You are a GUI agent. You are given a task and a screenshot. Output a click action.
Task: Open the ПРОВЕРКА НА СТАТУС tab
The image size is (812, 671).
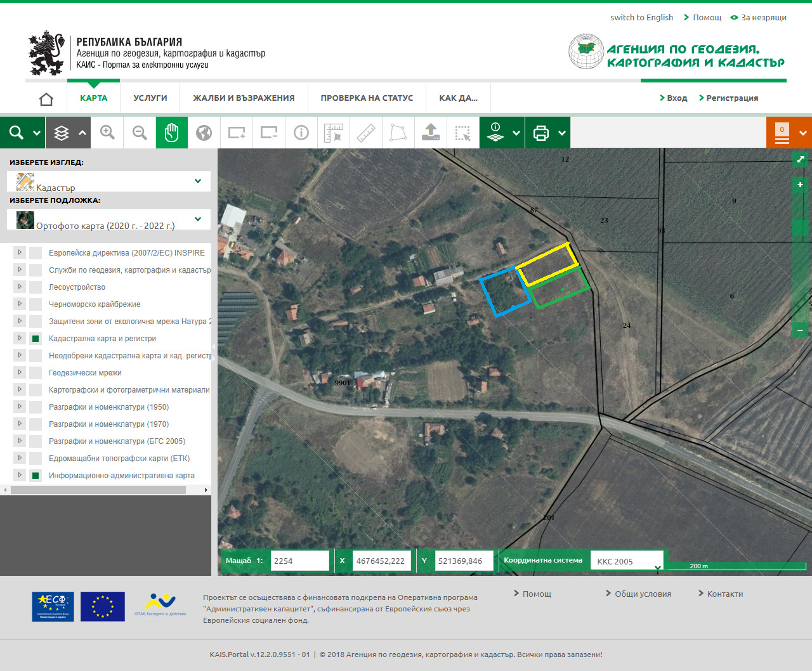coord(367,98)
